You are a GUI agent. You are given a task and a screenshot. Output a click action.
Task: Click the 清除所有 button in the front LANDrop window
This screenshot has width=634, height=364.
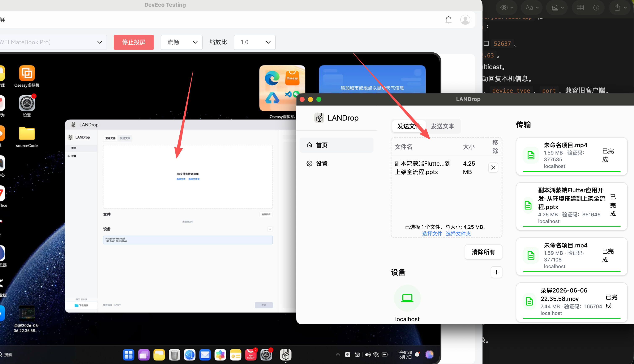483,252
